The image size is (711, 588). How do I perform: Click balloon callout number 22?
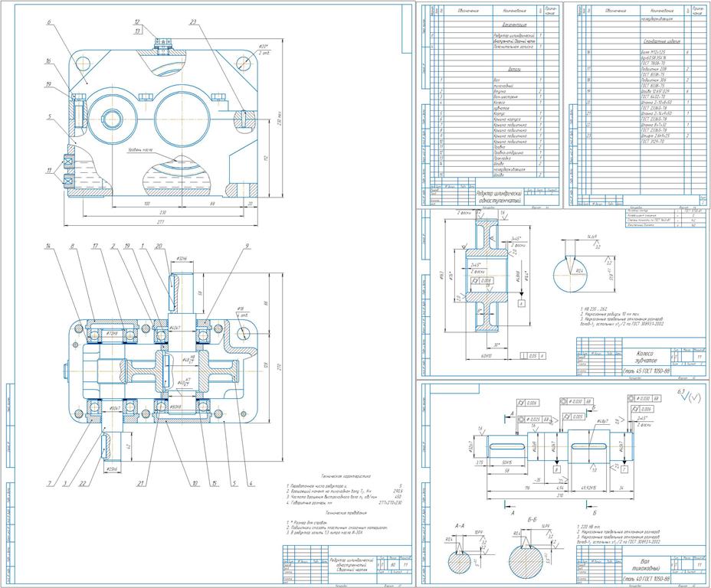[x=82, y=484]
